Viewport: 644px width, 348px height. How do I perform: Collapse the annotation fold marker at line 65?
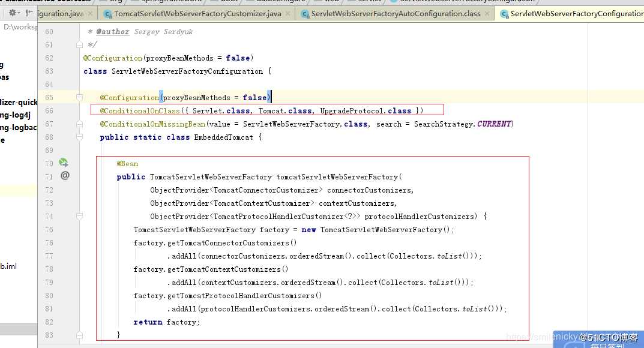pos(79,97)
